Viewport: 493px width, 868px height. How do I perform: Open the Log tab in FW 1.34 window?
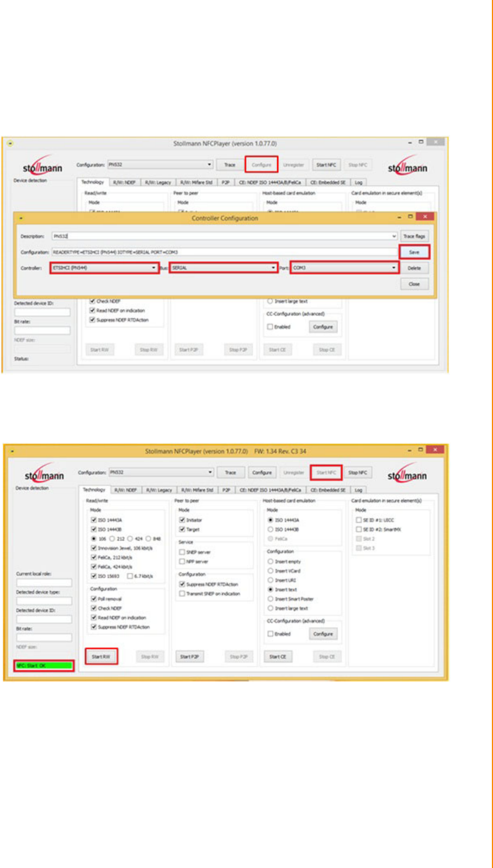click(x=359, y=490)
